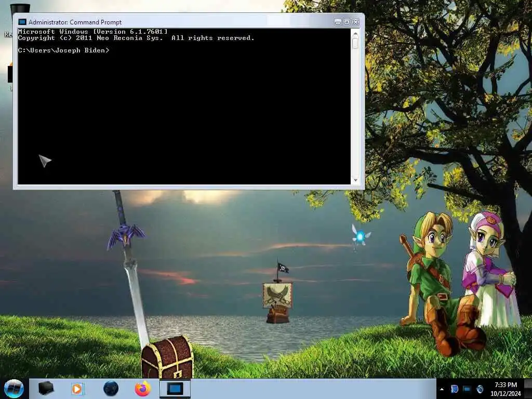Open the dark globe taskbar icon
This screenshot has width=532, height=399.
pyautogui.click(x=111, y=389)
